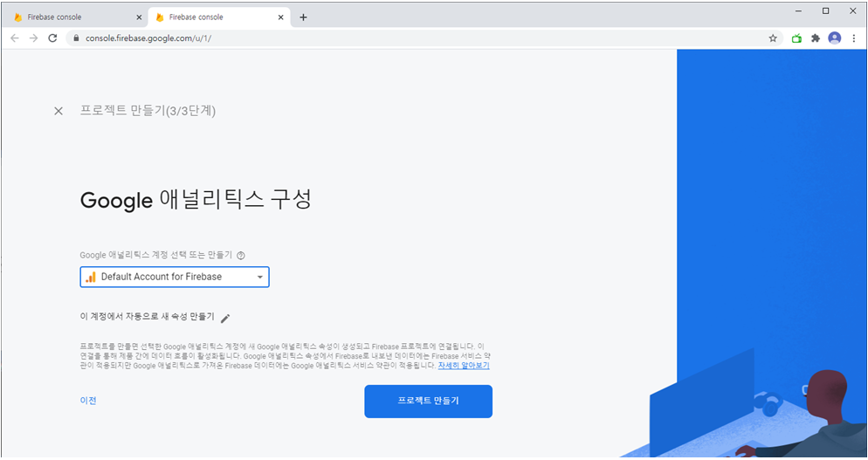868x460 pixels.
Task: Click the help icon beside Analytics account label
Action: click(241, 255)
